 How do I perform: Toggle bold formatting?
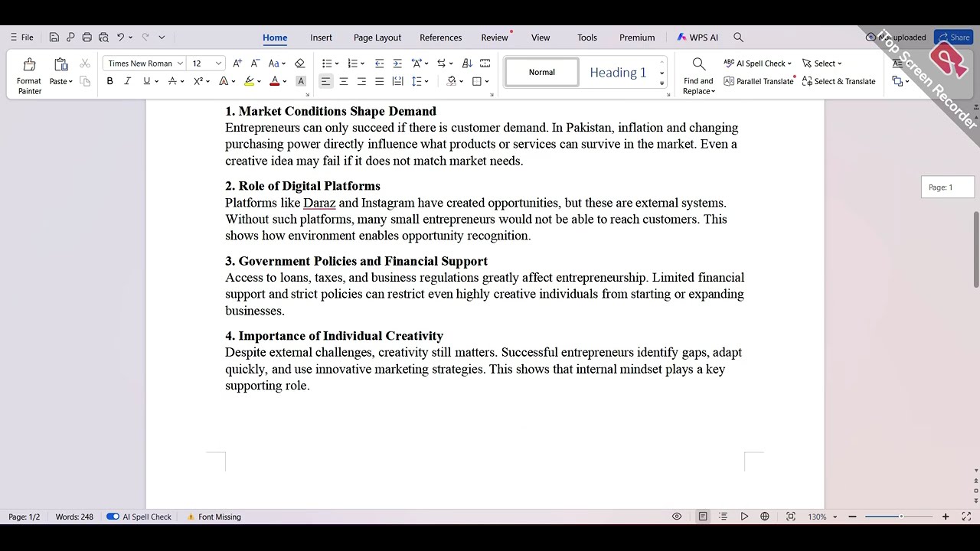(109, 81)
